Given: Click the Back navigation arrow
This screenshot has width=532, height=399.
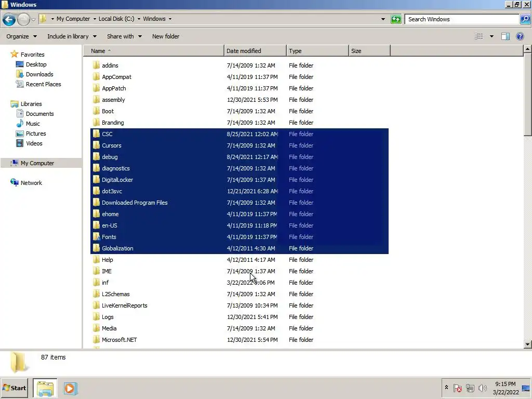Looking at the screenshot, I should [9, 20].
